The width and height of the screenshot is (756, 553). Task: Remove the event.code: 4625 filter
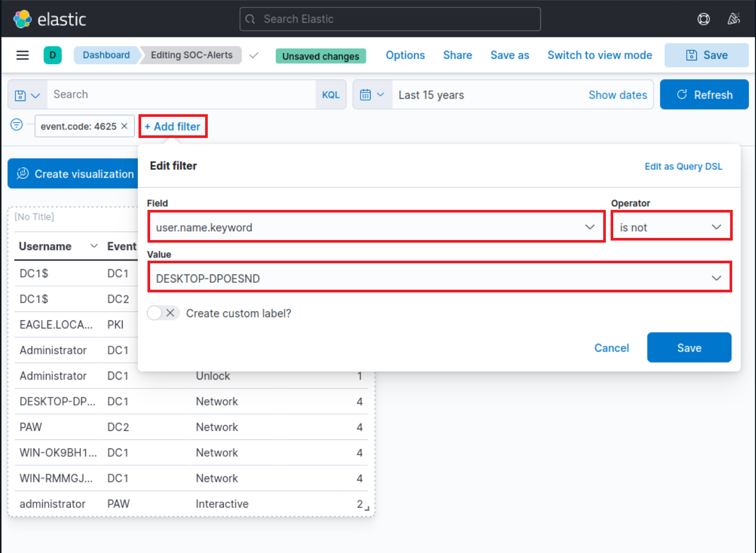pos(124,126)
